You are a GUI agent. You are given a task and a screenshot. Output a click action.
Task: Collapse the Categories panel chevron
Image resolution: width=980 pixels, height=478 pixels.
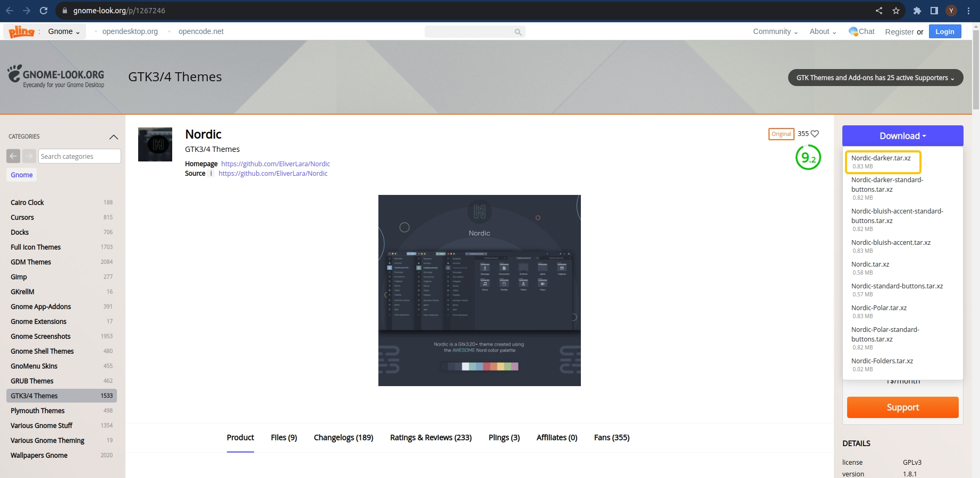[x=114, y=137]
